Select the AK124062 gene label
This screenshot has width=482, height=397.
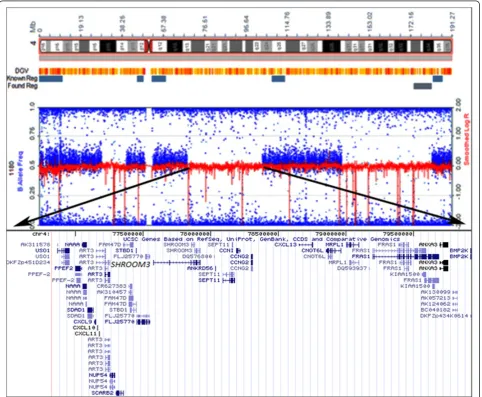(x=435, y=304)
